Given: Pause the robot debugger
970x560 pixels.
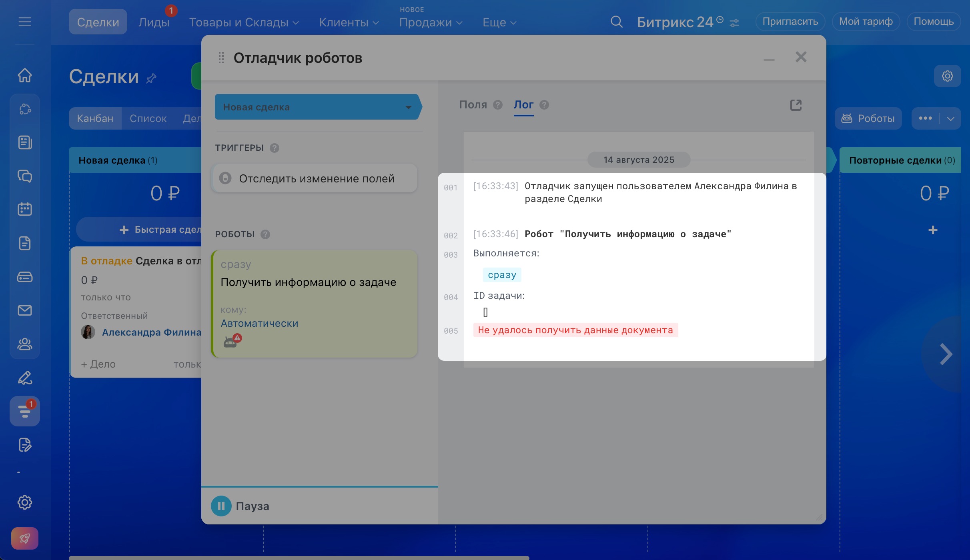Looking at the screenshot, I should (x=221, y=506).
